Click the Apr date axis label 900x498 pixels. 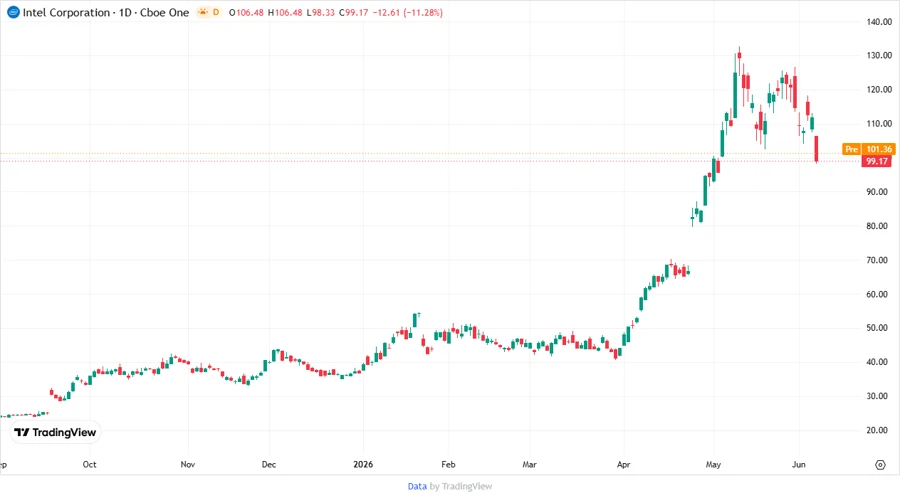pos(623,464)
